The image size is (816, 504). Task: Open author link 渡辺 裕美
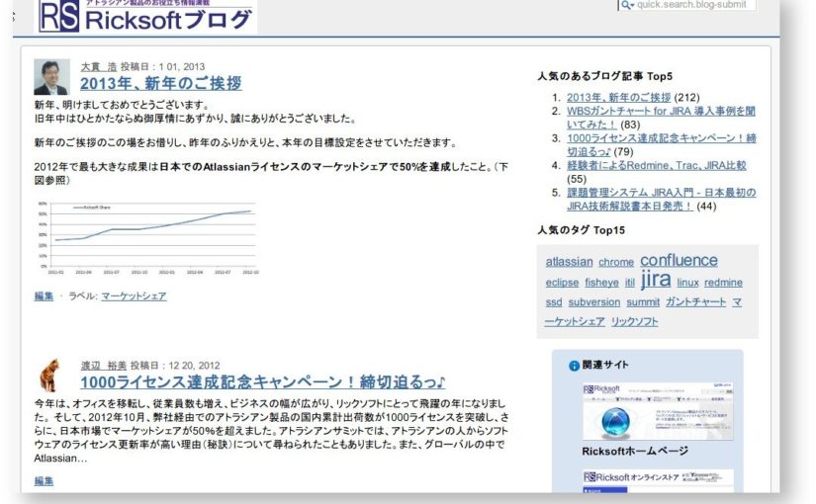[x=104, y=365]
